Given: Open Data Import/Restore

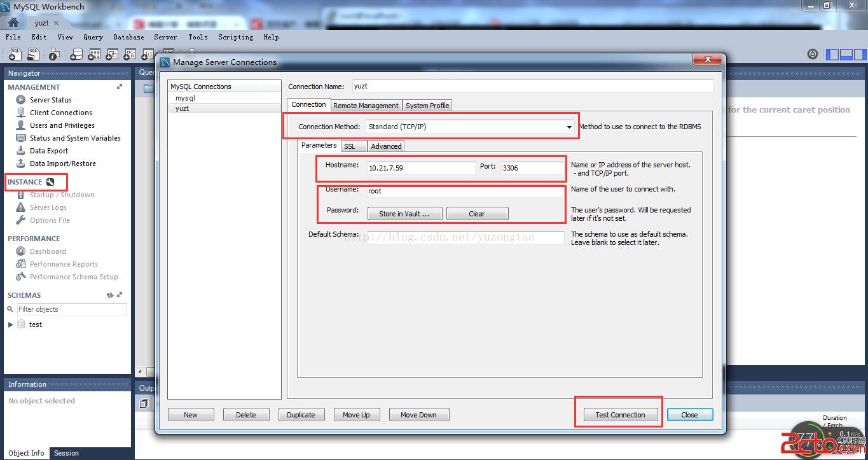Looking at the screenshot, I should tap(63, 164).
